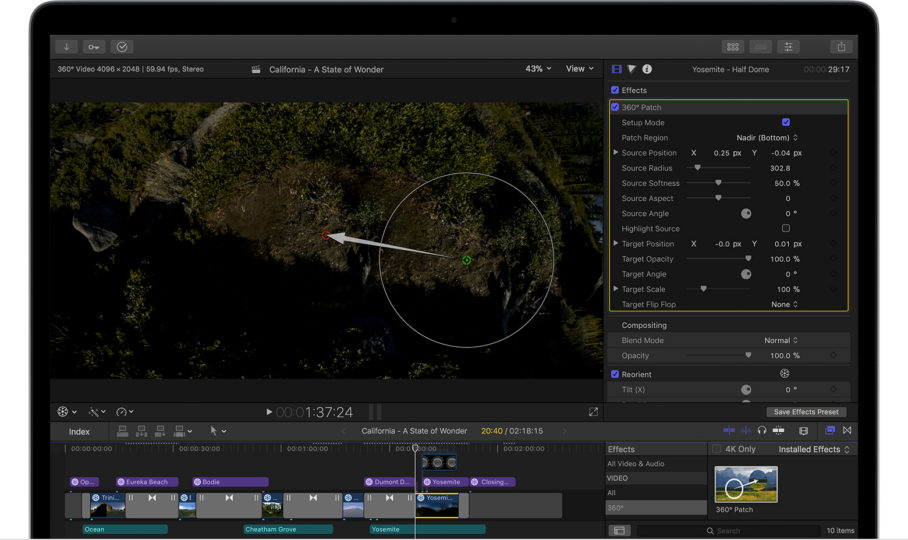
Task: Click the headphones audio skimming icon
Action: coord(762,431)
